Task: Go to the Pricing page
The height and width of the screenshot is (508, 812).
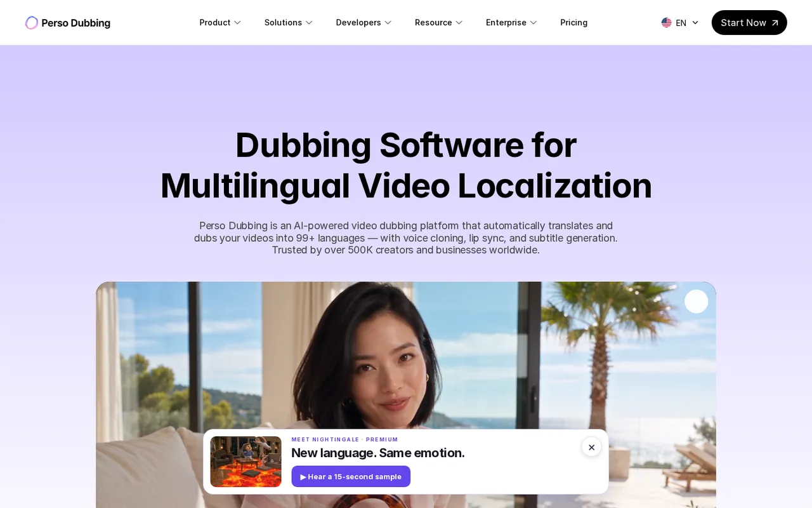Action: coord(573,23)
